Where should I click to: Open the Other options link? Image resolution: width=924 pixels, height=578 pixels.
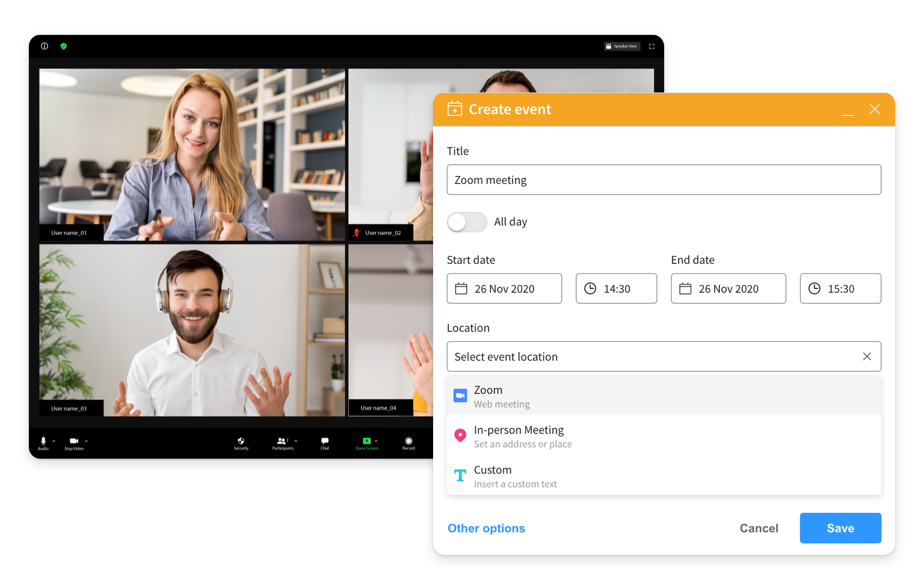tap(486, 528)
